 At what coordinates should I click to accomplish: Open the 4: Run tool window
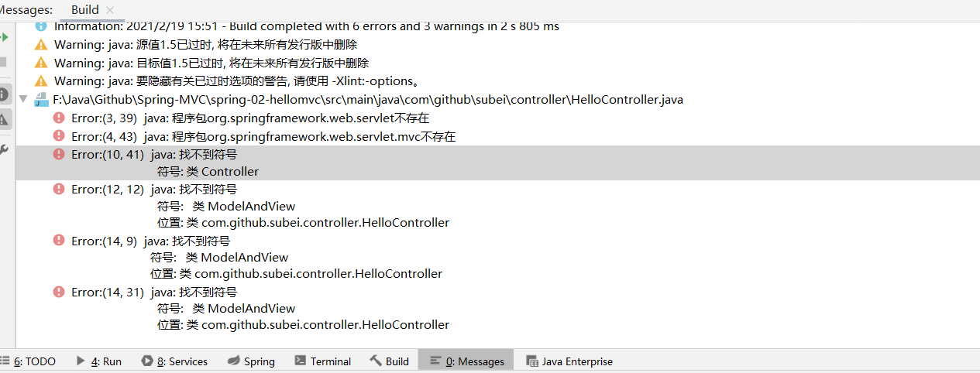point(98,361)
